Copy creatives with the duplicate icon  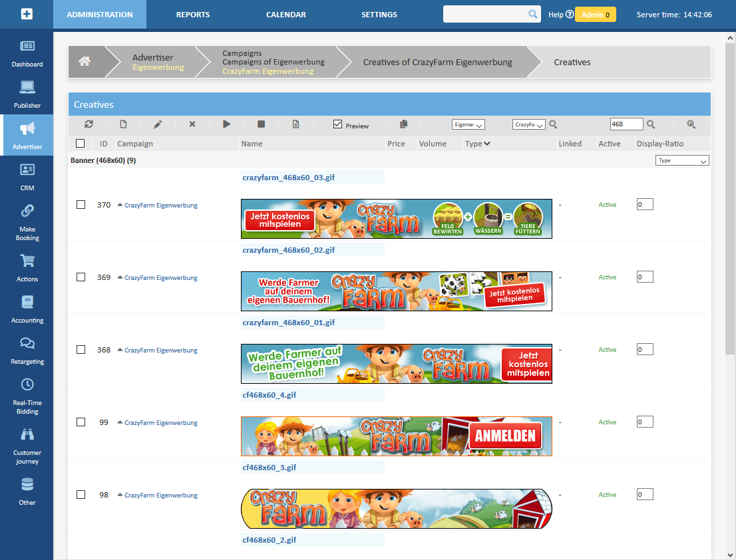[404, 124]
